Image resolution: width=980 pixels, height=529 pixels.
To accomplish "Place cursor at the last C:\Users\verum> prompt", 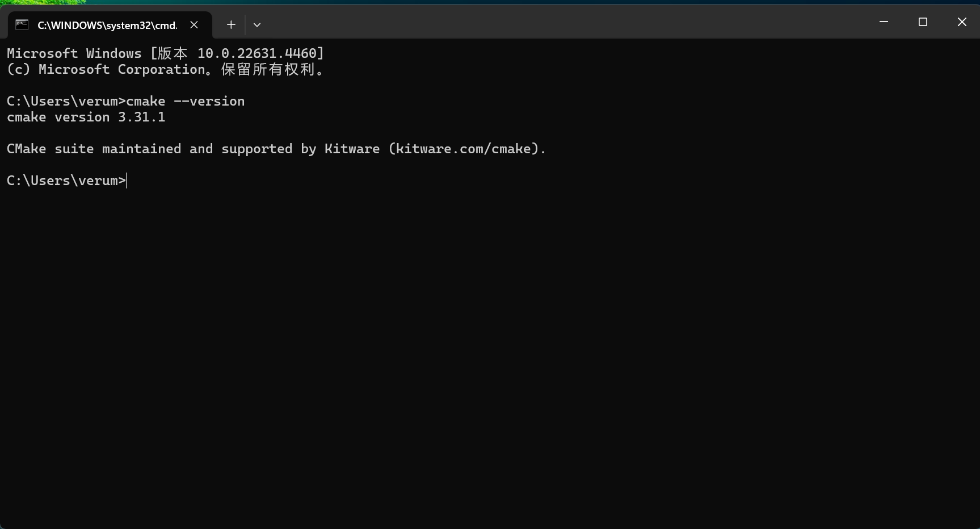I will [66, 180].
